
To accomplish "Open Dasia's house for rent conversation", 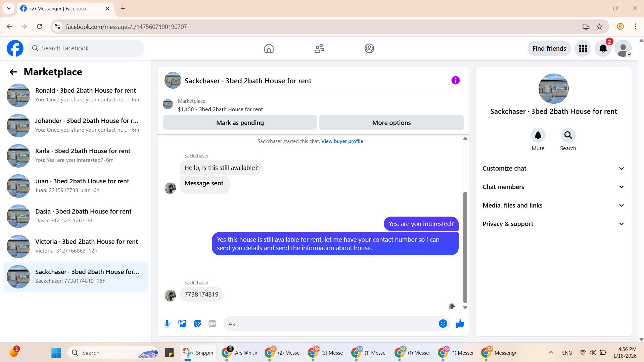I will coord(76,216).
